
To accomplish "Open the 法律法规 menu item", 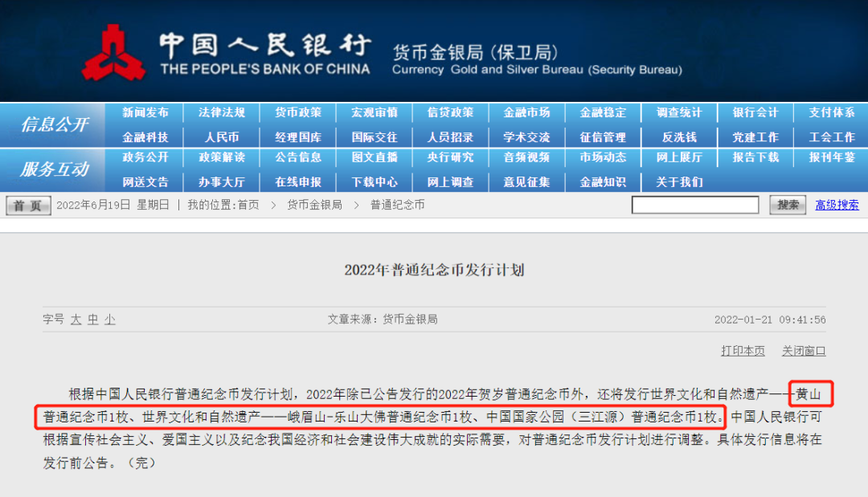I will 222,112.
